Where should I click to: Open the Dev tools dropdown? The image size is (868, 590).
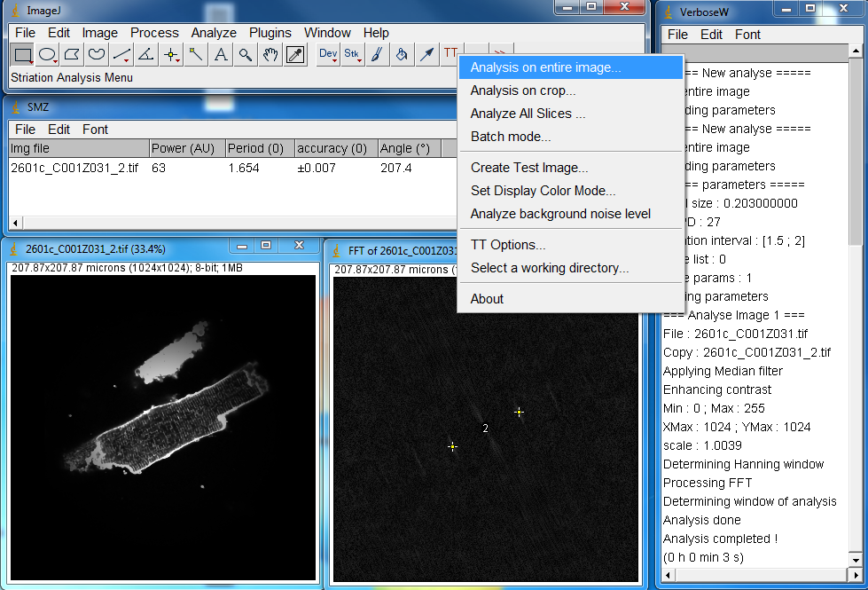pos(328,54)
